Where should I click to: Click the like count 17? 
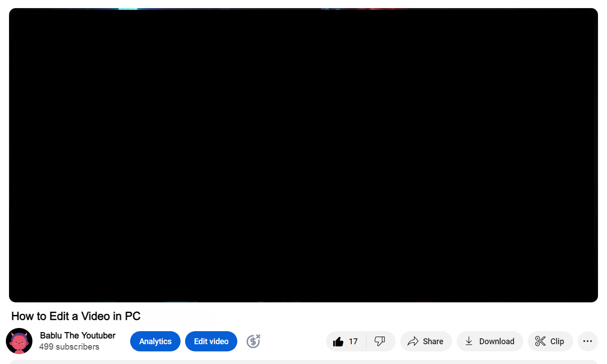coord(353,342)
